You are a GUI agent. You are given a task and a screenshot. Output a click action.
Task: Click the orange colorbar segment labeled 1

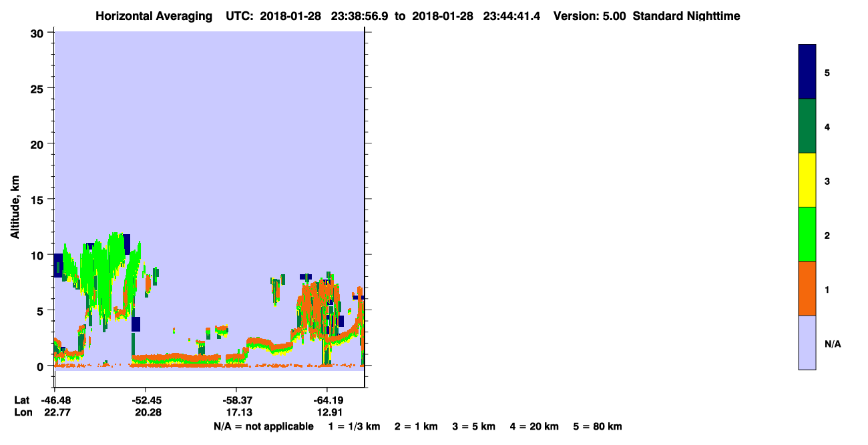[807, 288]
